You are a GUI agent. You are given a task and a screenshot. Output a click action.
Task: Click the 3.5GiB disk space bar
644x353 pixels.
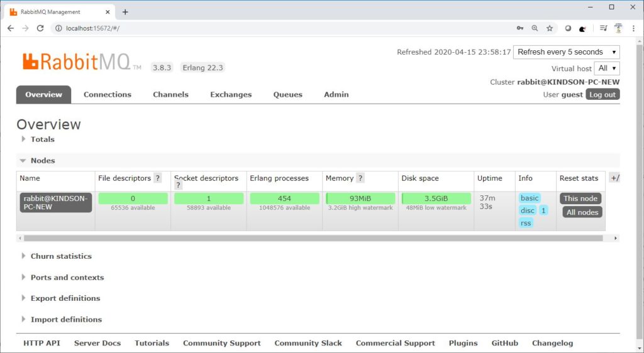[x=436, y=198]
